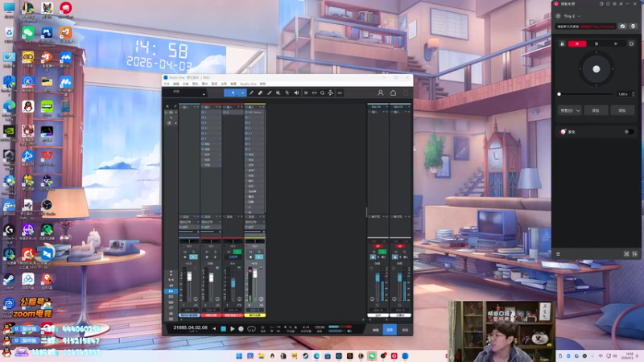Viewport: 644px width, 362px height.
Task: Open File Explorer from the taskbar
Action: [x=261, y=356]
